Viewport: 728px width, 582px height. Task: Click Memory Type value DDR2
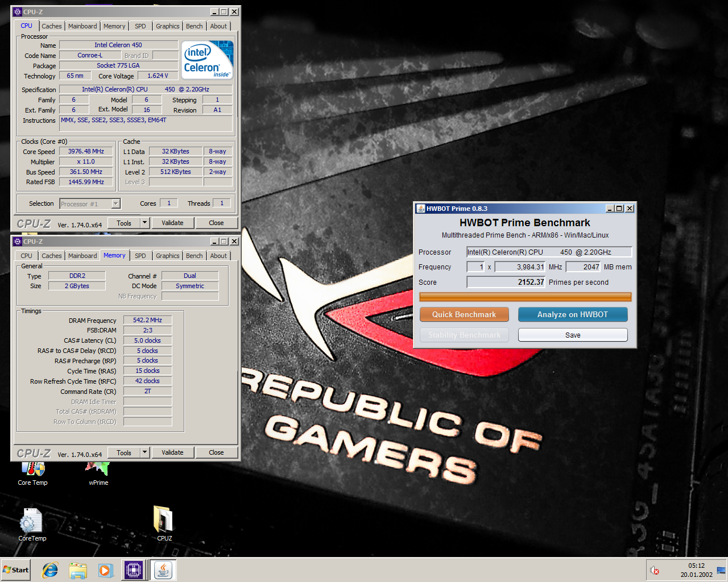pyautogui.click(x=77, y=276)
